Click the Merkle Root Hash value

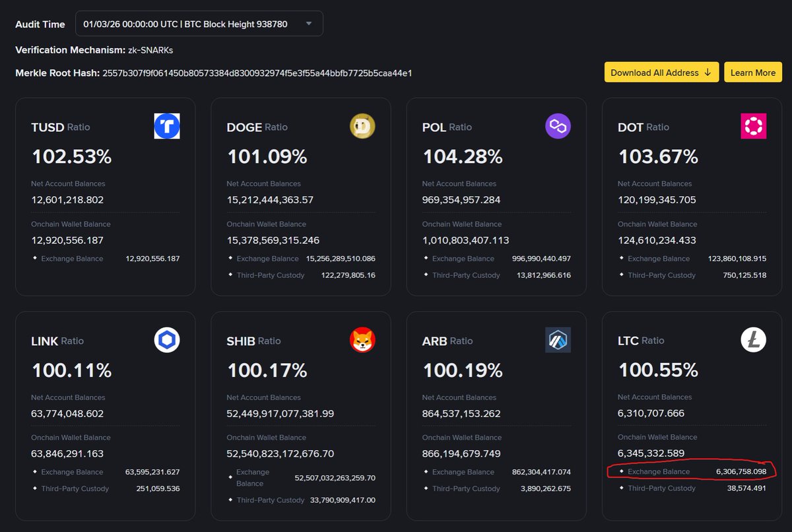pyautogui.click(x=257, y=73)
